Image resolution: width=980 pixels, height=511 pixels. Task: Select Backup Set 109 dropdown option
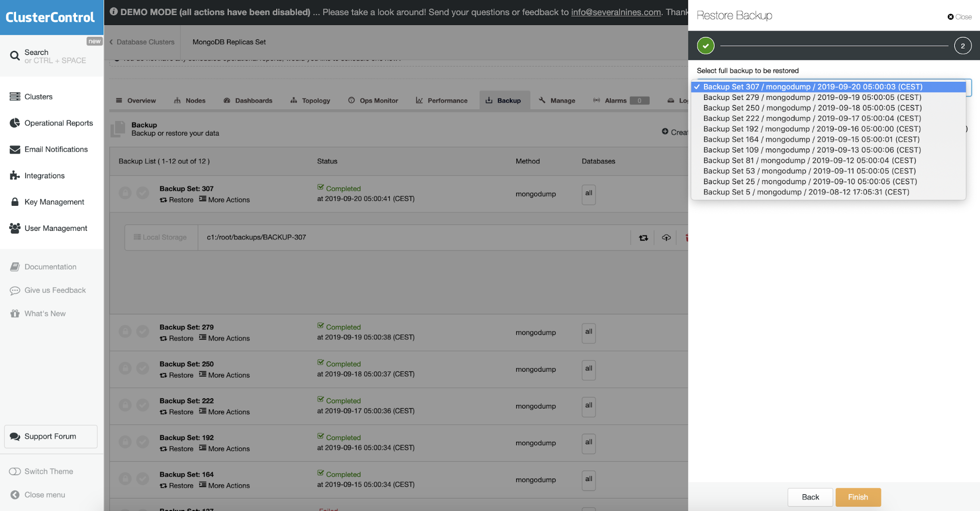tap(829, 150)
